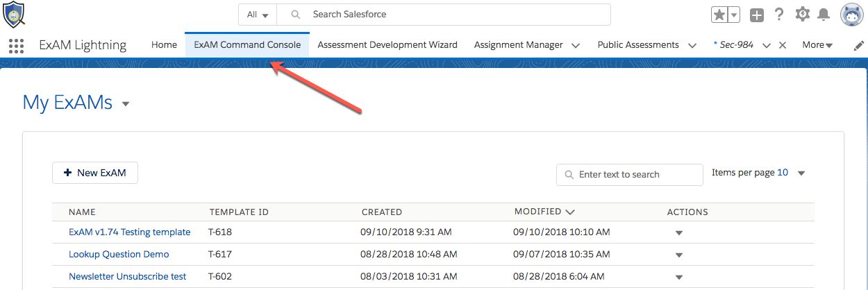
Task: Expand the favorites list dropdown arrow
Action: (734, 15)
